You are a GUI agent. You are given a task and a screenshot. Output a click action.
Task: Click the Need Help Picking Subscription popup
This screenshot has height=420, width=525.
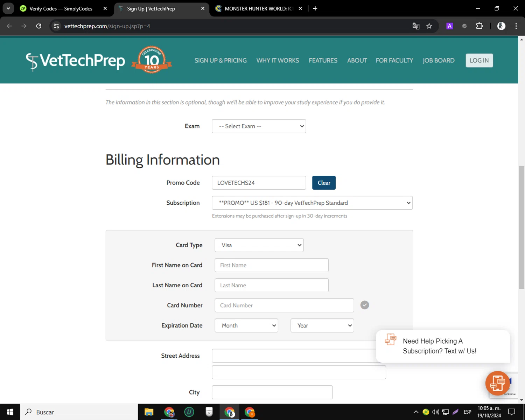tap(443, 346)
